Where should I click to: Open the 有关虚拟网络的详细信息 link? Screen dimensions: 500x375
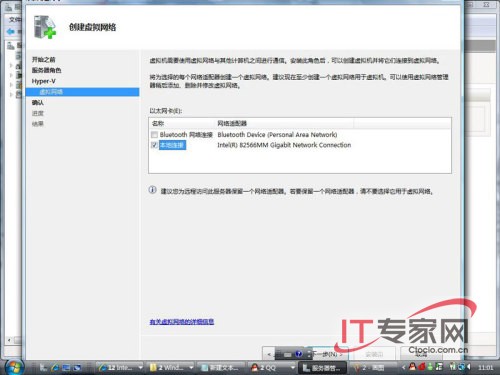[x=182, y=322]
